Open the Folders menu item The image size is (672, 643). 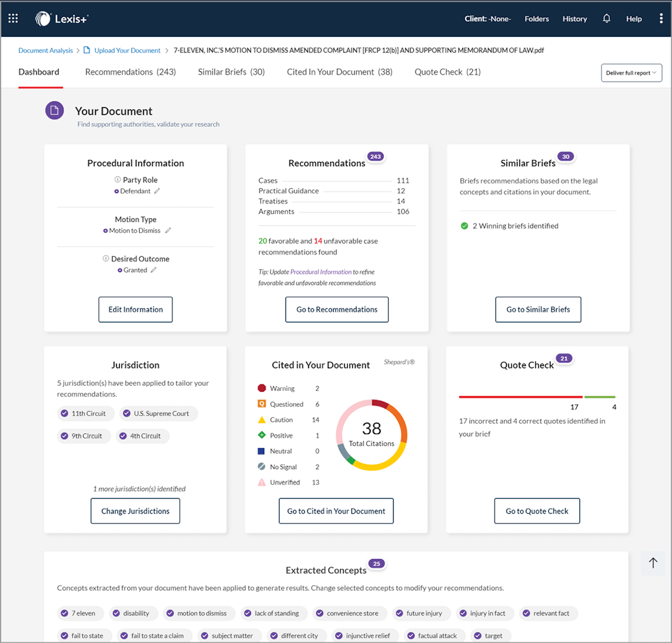pos(536,18)
